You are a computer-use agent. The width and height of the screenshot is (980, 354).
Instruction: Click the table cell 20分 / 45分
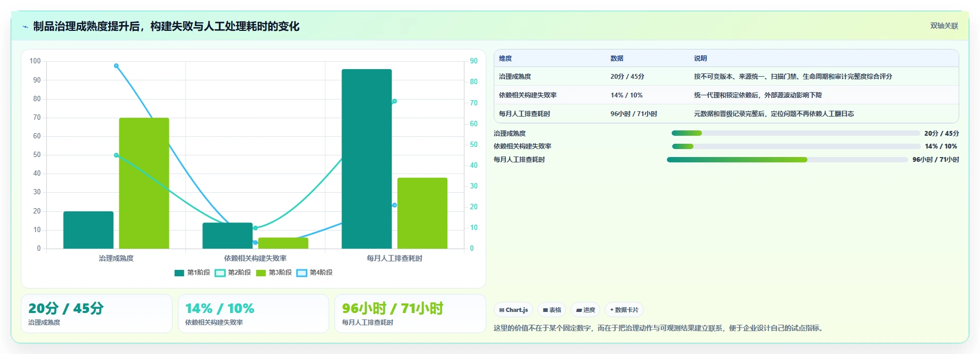tap(627, 77)
